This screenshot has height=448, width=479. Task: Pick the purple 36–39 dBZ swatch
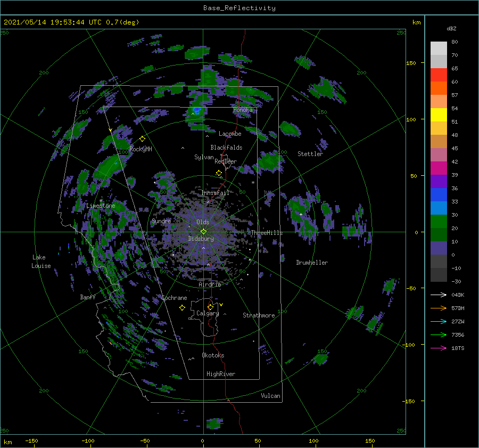point(439,182)
